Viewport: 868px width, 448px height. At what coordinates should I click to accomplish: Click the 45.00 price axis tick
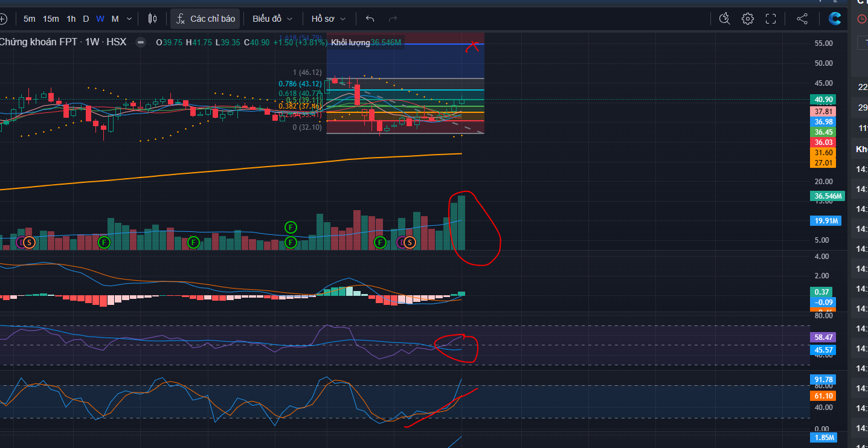coord(824,83)
